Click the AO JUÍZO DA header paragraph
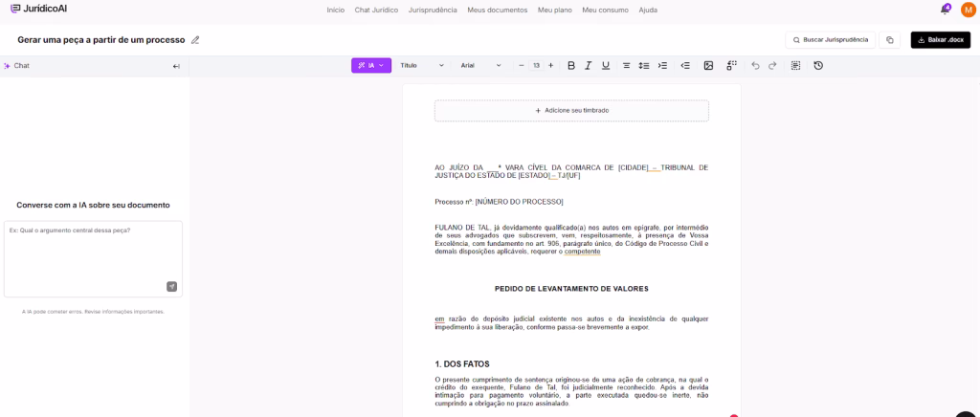 571,171
